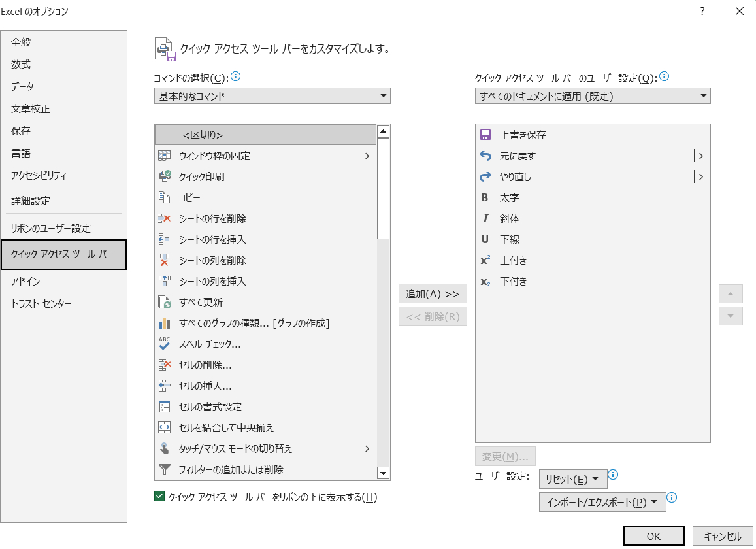Image resolution: width=756 pixels, height=549 pixels.
Task: Click info icon beside コマンドの選択
Action: pyautogui.click(x=235, y=76)
